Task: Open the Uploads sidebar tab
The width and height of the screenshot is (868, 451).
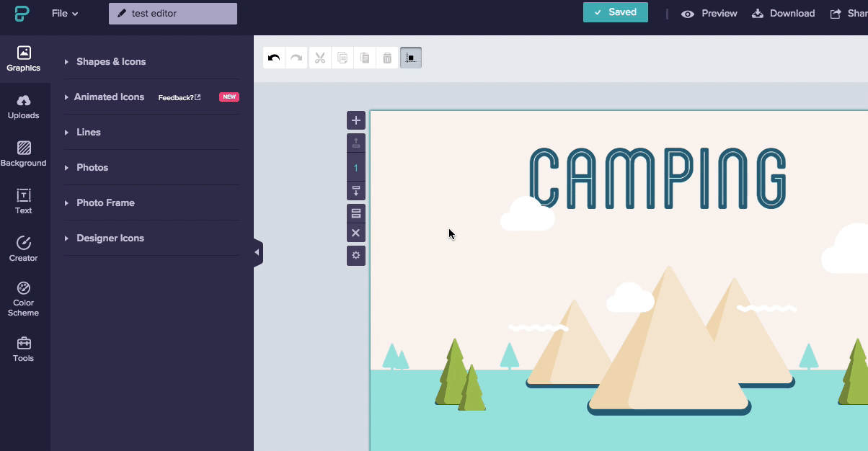Action: tap(24, 107)
